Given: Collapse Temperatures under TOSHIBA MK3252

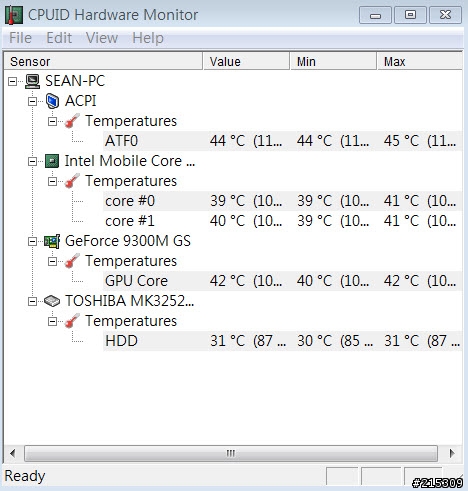Looking at the screenshot, I should (x=52, y=321).
